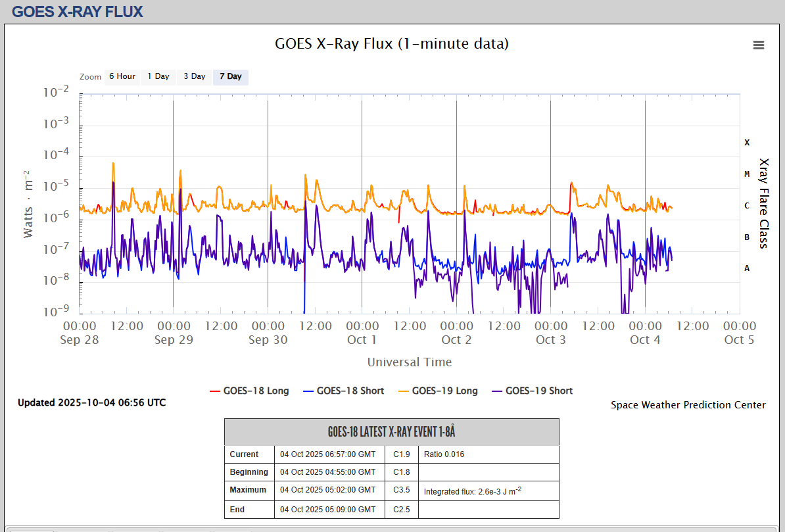Select the Maximum row C3.5 cell

[401, 490]
